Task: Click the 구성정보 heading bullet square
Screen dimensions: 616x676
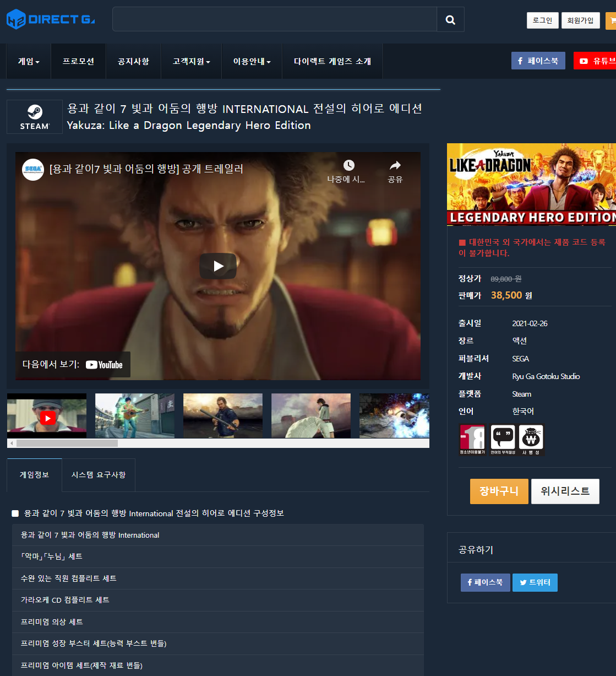Action: pos(15,513)
